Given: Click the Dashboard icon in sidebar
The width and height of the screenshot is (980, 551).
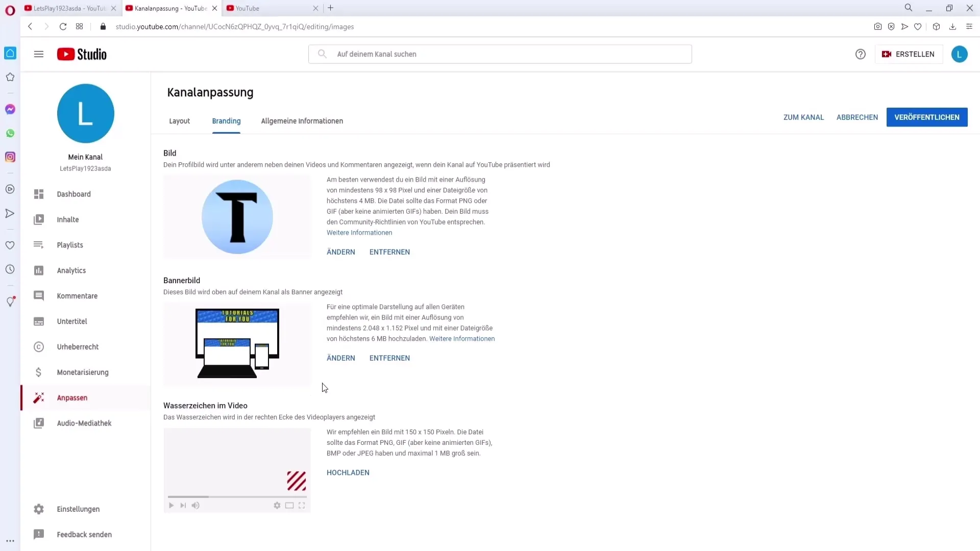Looking at the screenshot, I should point(38,194).
